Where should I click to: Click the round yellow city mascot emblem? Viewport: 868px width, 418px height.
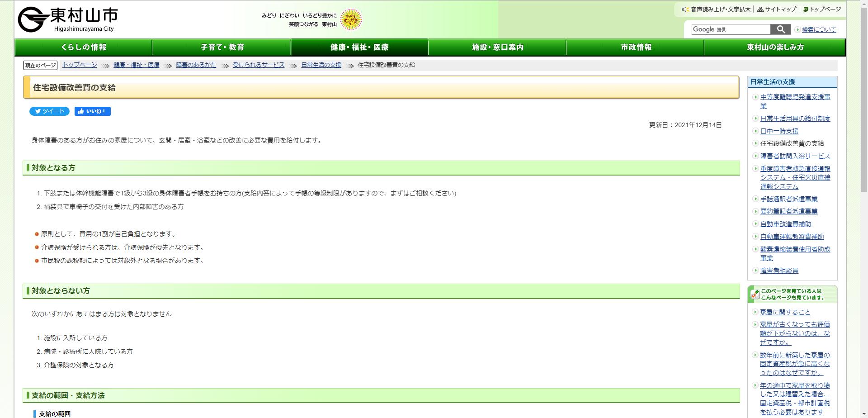pos(351,19)
